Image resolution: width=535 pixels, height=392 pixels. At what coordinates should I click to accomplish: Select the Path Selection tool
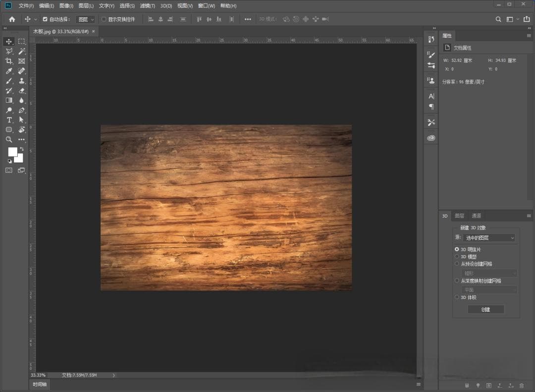tap(21, 120)
